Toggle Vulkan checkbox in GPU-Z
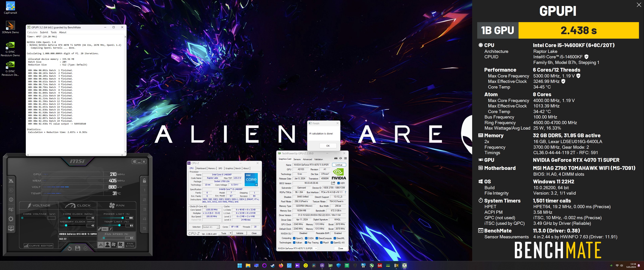644x270 pixels. [x=294, y=242]
